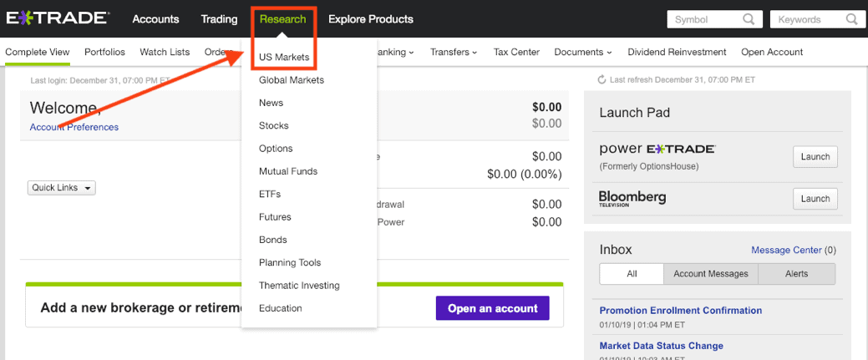Viewport: 868px width, 360px height.
Task: Click the Power E*TRADE logo
Action: tap(657, 149)
